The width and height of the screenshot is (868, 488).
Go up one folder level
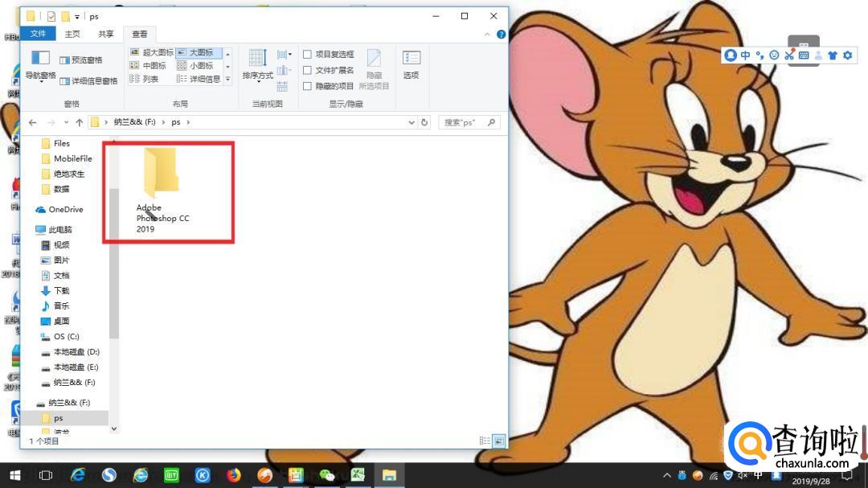[79, 122]
